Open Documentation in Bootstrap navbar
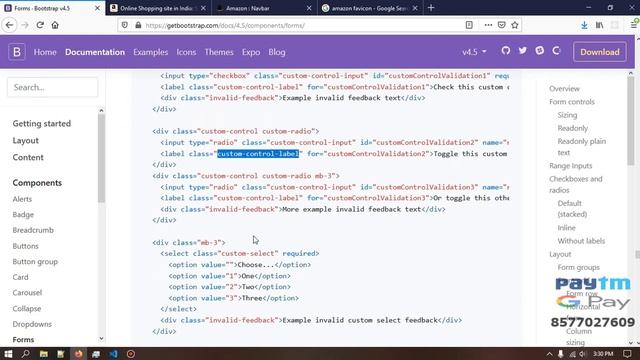The image size is (640, 360). (x=95, y=52)
